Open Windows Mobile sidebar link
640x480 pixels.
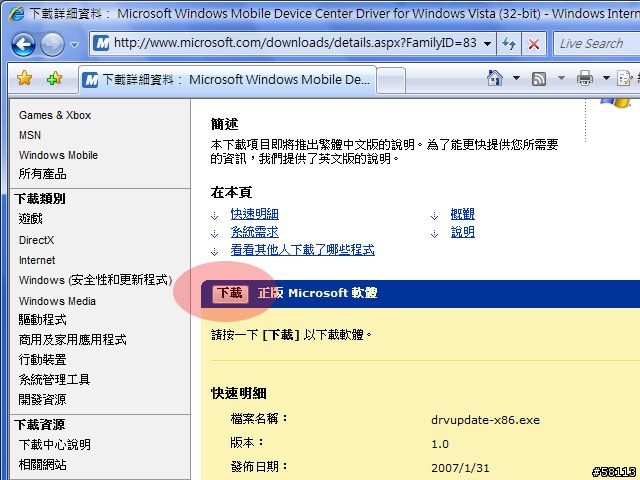point(58,155)
